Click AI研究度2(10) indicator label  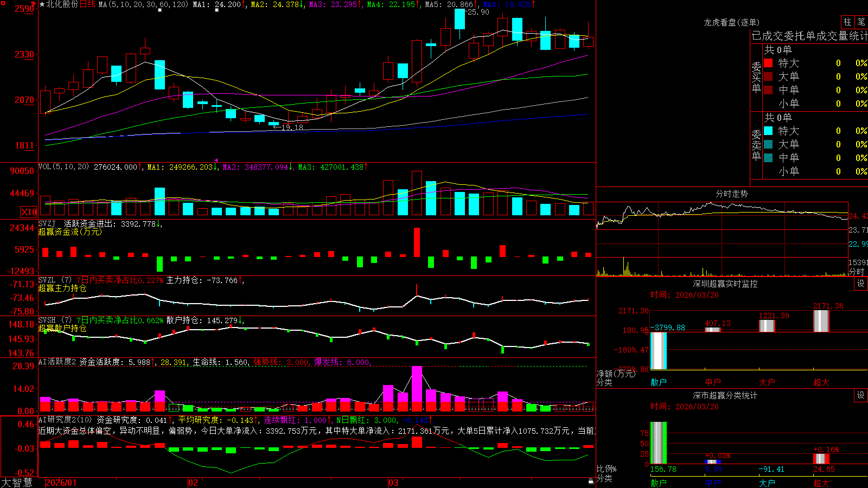pos(65,420)
